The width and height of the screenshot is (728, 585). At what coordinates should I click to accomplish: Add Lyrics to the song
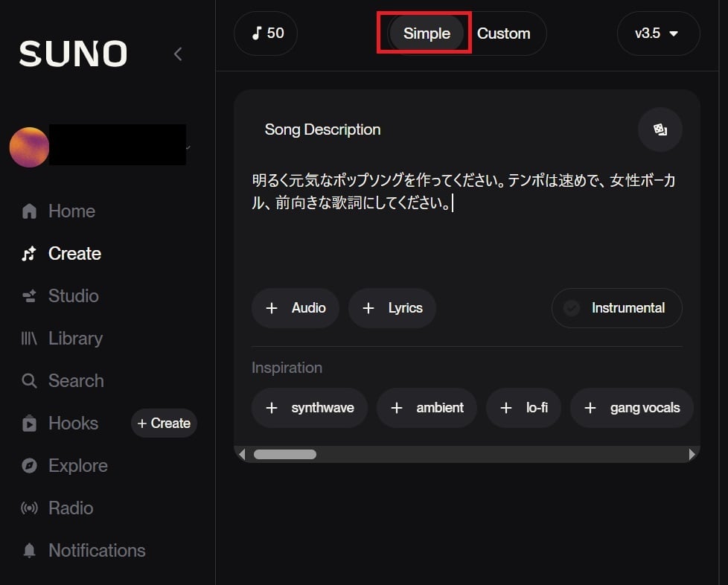[392, 307]
